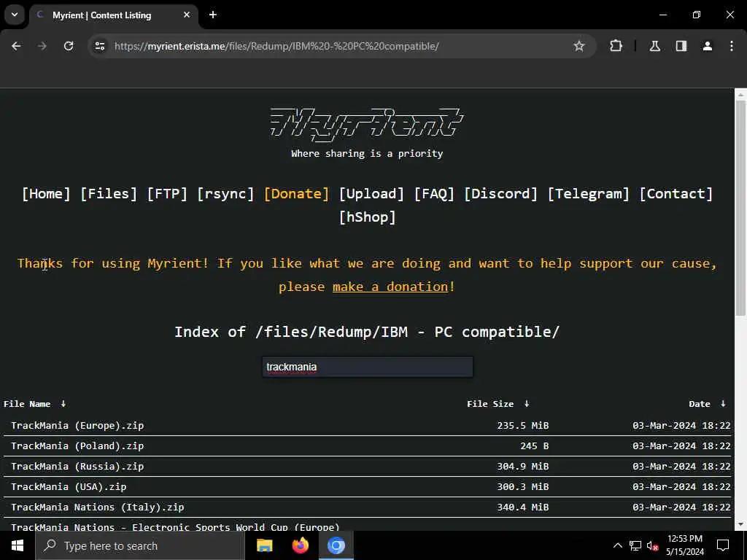The height and width of the screenshot is (560, 747).
Task: Click the scrollbar down arrow
Action: tap(740, 524)
